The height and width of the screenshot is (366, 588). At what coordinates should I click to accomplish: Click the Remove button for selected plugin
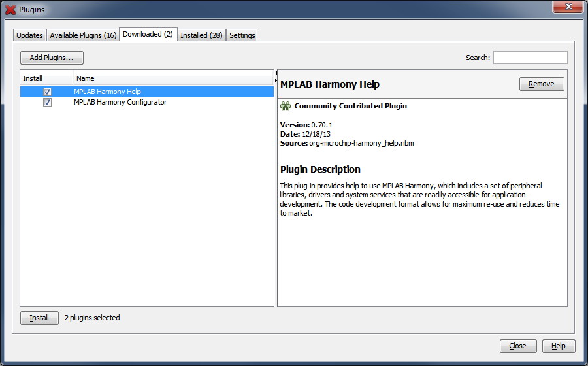point(541,84)
